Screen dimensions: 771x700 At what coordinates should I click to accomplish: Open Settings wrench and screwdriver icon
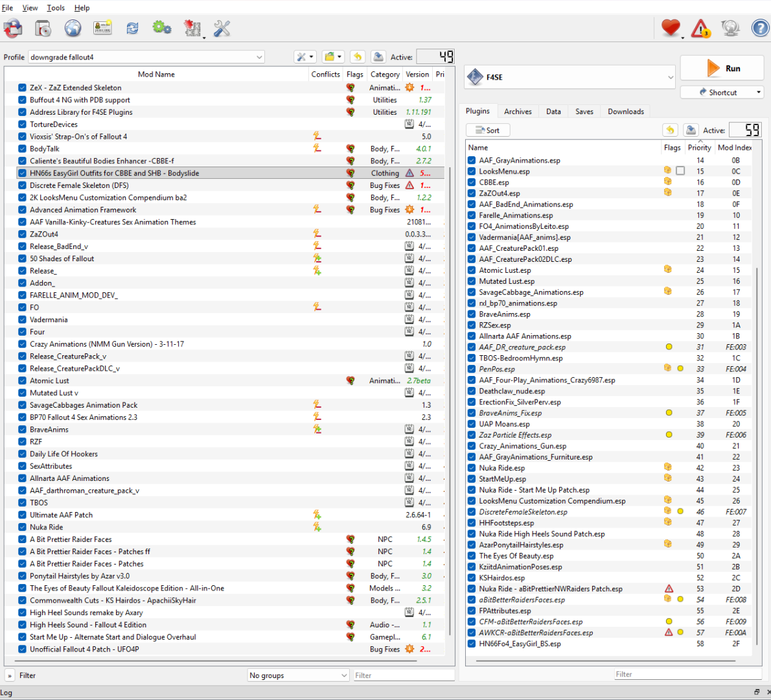[222, 29]
